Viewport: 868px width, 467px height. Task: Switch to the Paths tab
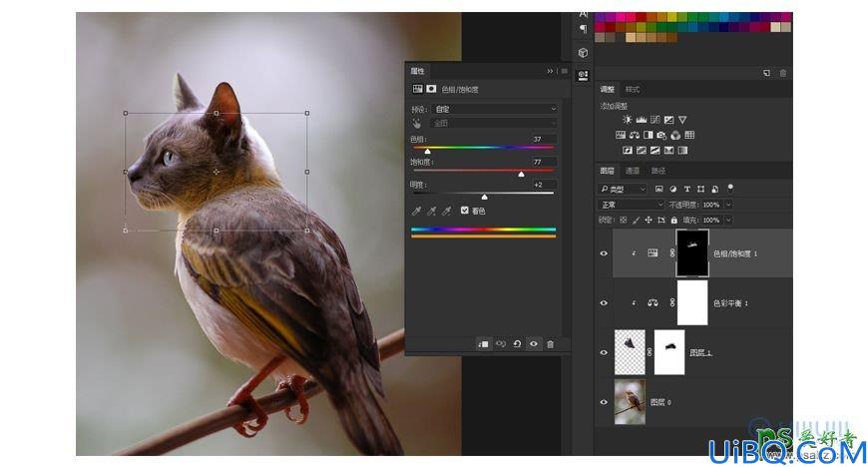coord(658,171)
